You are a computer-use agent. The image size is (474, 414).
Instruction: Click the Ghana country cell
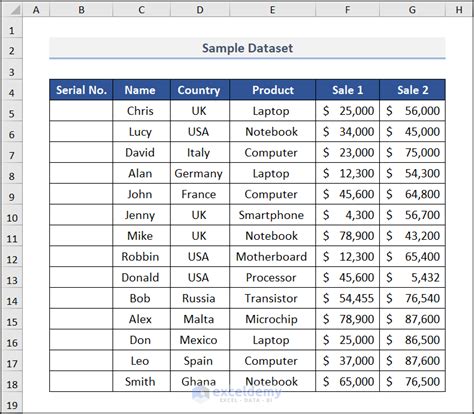click(x=200, y=381)
